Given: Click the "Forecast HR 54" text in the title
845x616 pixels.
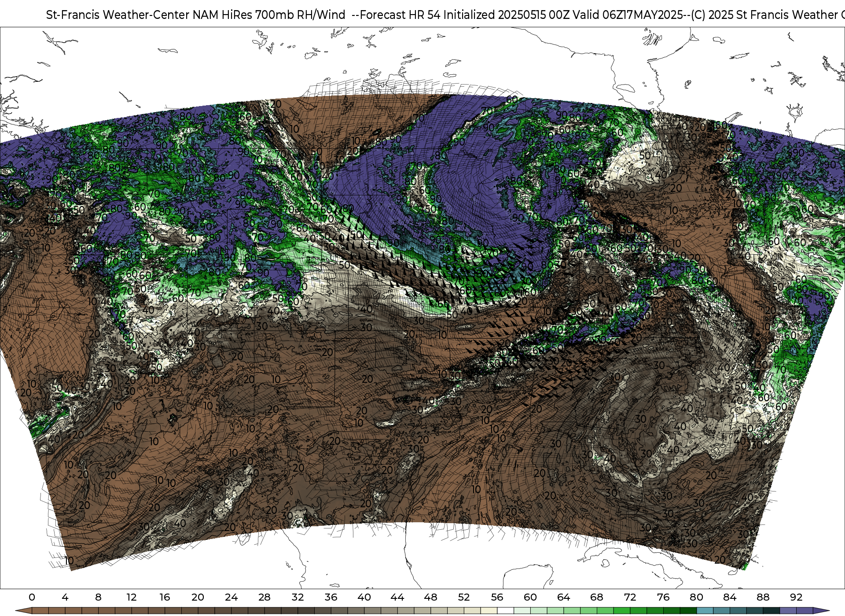Looking at the screenshot, I should tap(400, 15).
